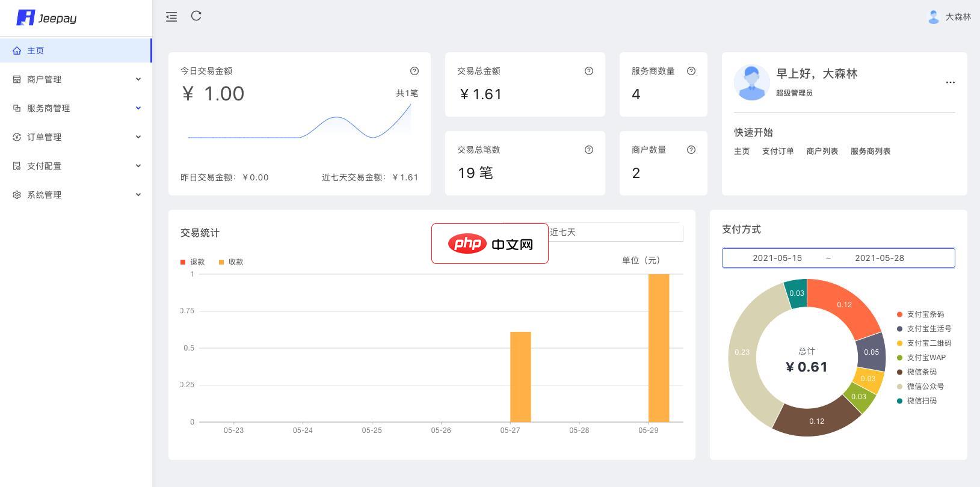
Task: Expand 商户管理 chevron arrow
Action: [138, 79]
